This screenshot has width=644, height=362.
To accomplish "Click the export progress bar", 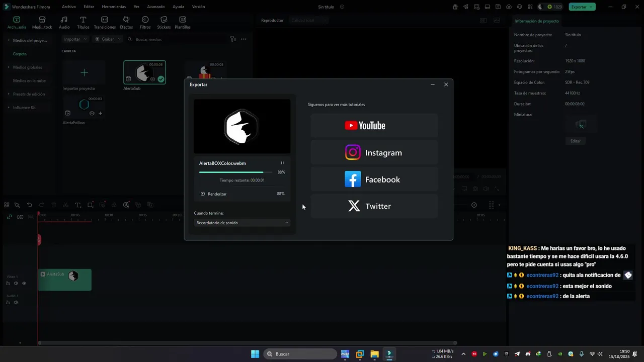I will [236, 172].
